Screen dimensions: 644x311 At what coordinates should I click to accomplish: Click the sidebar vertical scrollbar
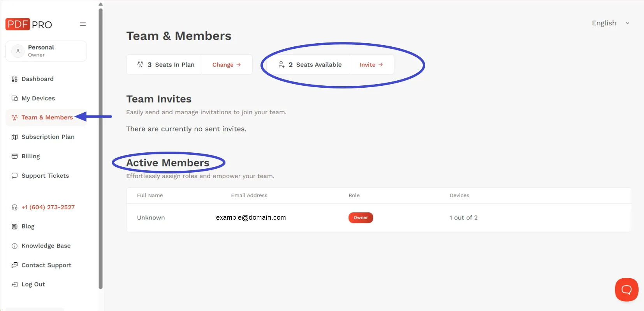[100, 148]
